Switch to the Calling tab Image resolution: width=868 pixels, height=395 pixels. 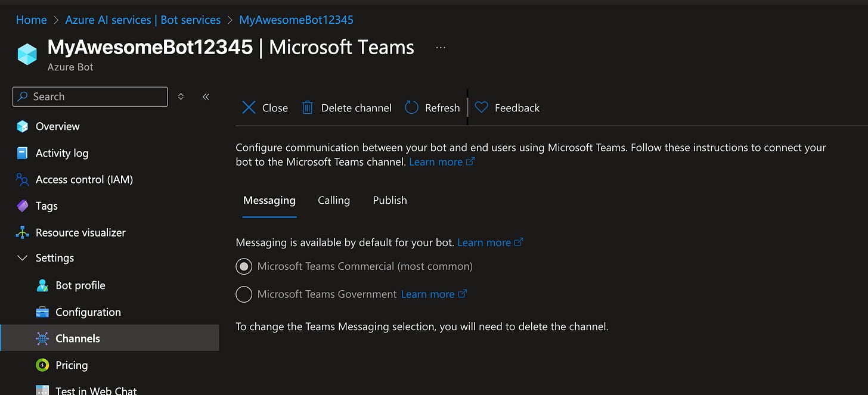point(334,200)
